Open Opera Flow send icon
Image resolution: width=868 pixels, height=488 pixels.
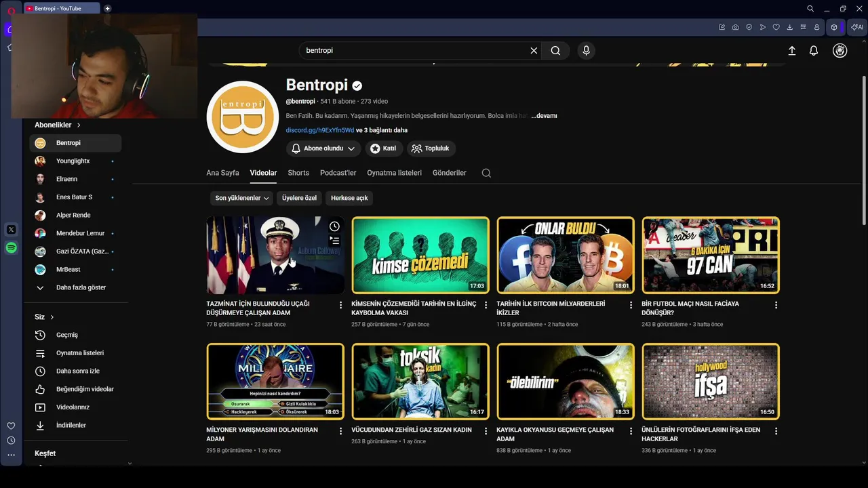tap(763, 27)
